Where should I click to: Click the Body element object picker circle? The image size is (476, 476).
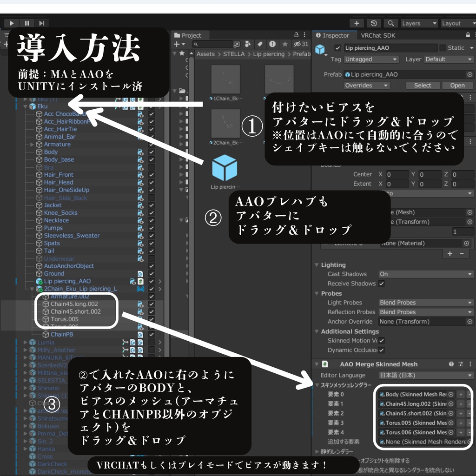click(x=451, y=394)
